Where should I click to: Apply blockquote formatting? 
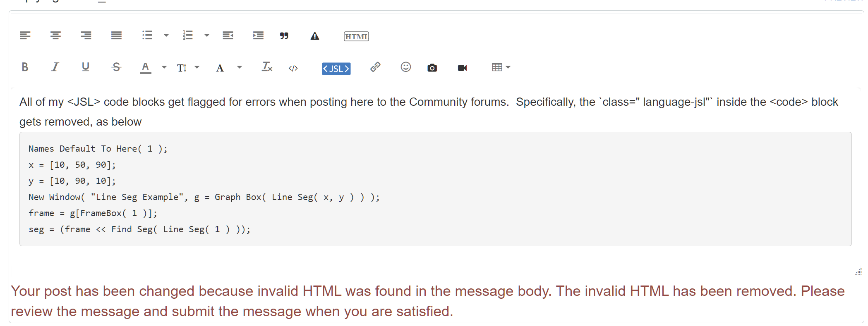pos(284,36)
